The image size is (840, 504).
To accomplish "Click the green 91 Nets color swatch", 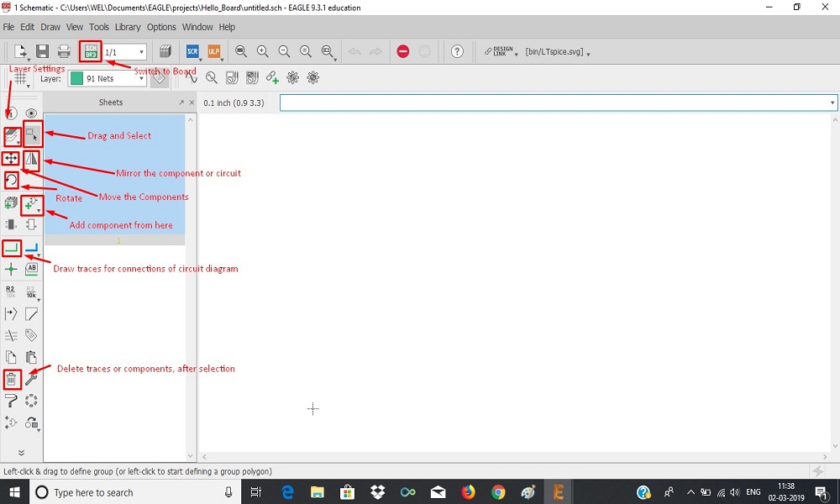I will 76,78.
